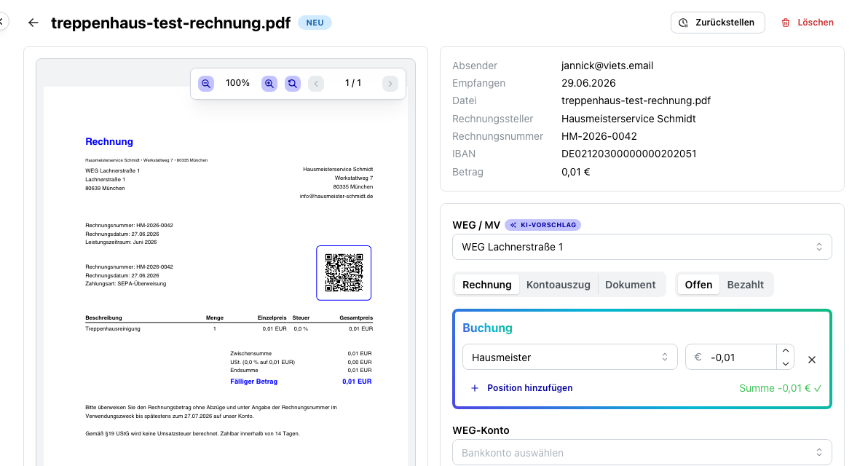Zoom in the PDF preview
Screen dimensions: 868x466
point(269,84)
